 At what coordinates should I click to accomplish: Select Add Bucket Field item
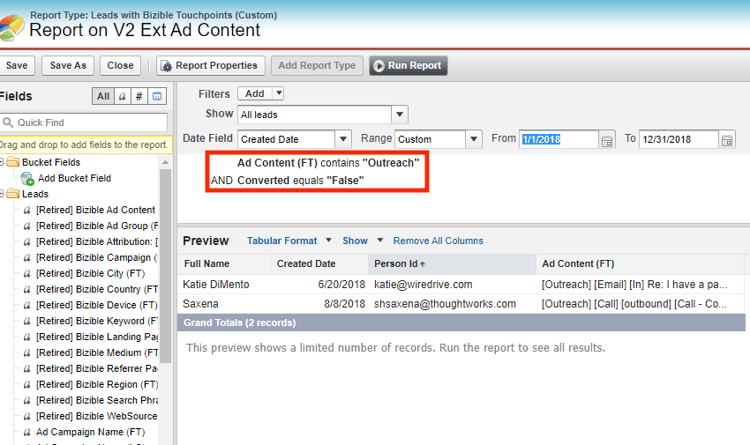[x=75, y=178]
